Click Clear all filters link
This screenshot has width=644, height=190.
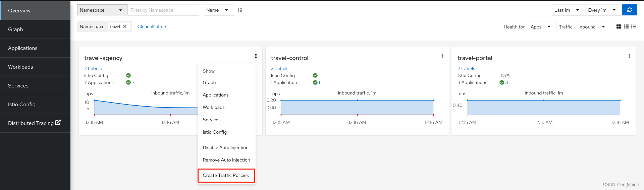point(152,26)
